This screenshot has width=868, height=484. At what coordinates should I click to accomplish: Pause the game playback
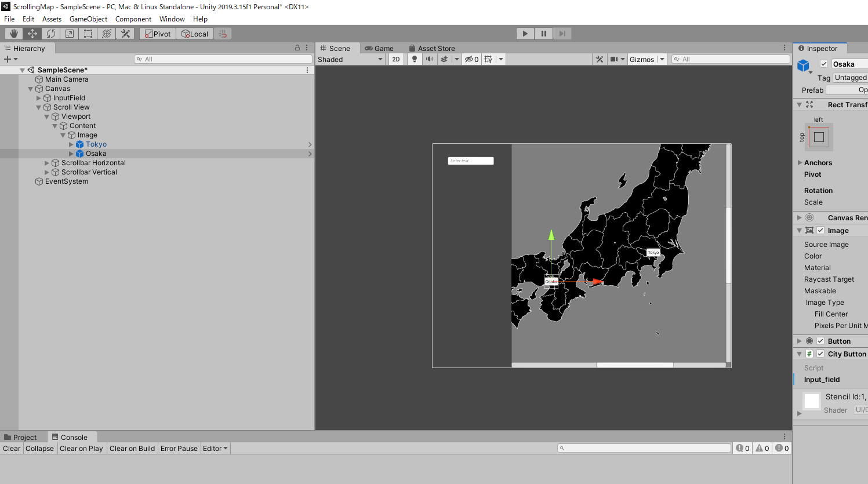(544, 34)
